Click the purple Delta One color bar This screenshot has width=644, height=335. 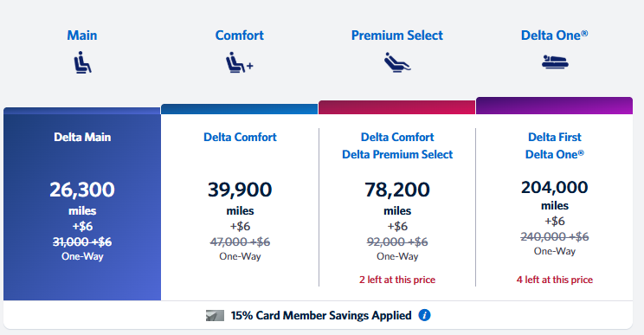(554, 106)
